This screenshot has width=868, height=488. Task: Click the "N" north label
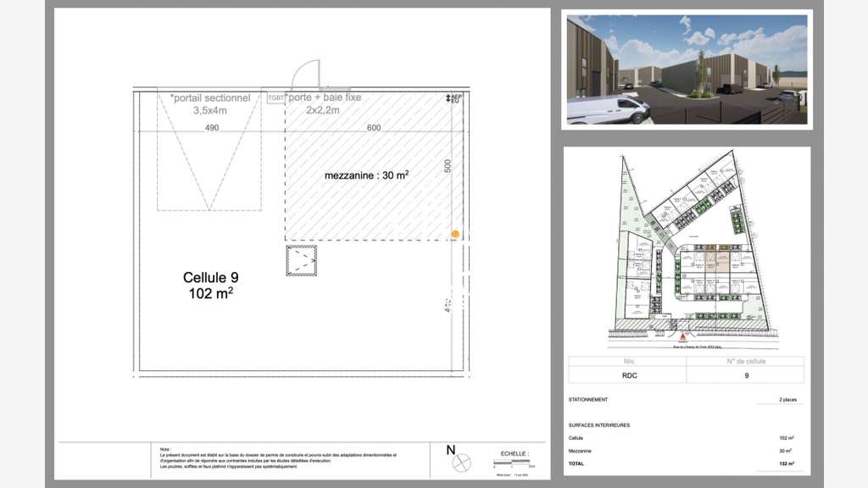click(451, 451)
